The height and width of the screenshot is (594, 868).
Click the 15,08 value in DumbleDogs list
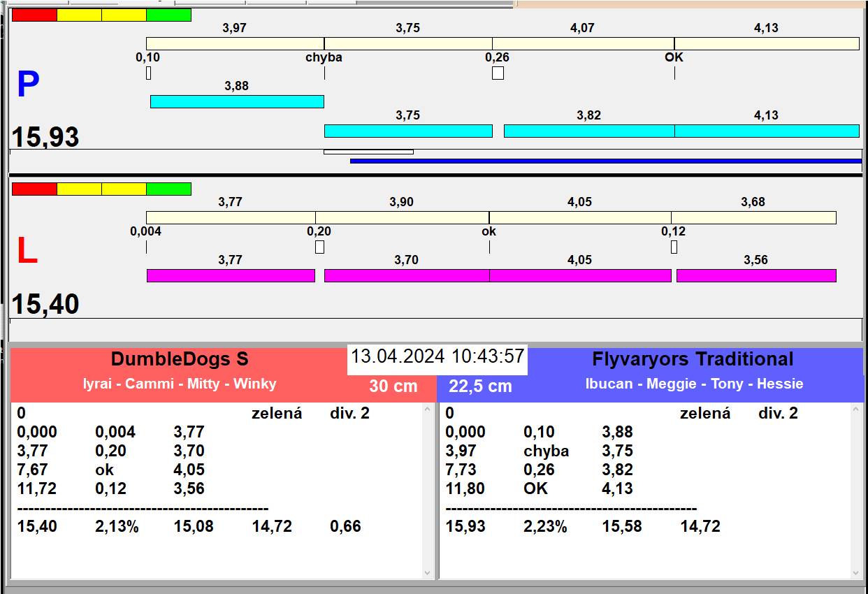(x=194, y=526)
